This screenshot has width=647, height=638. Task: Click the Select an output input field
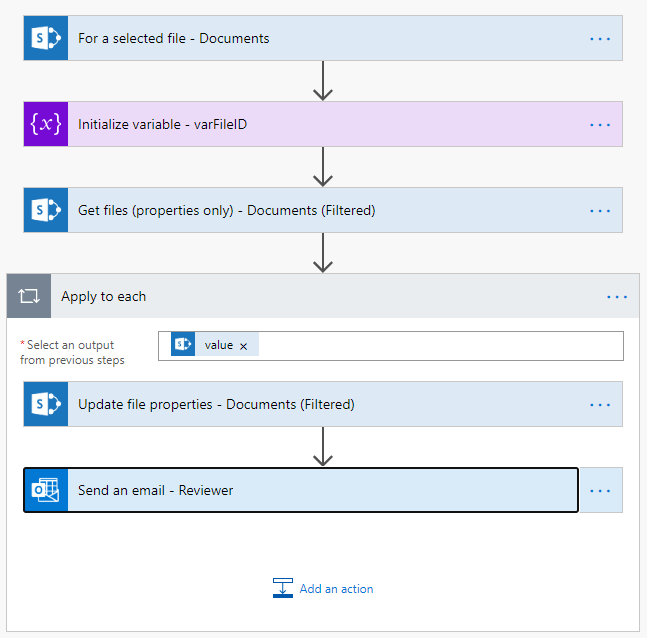point(440,345)
